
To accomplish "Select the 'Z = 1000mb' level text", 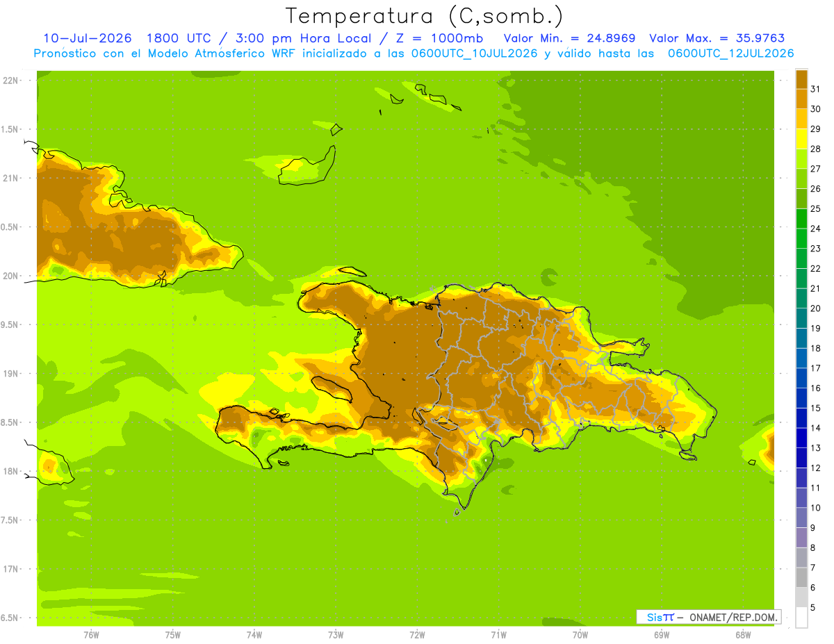I will click(441, 38).
